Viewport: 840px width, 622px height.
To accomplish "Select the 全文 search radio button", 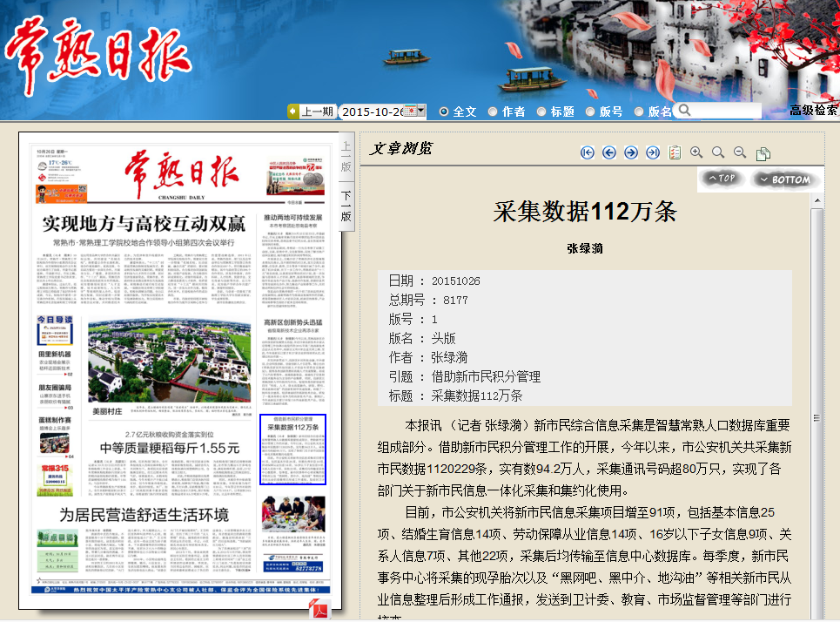I will point(444,112).
